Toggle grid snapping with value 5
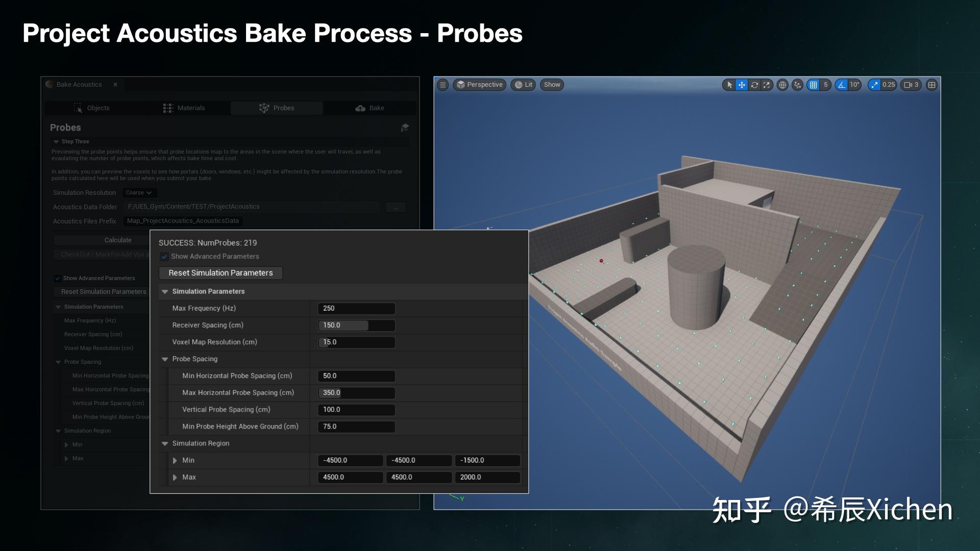Image resolution: width=980 pixels, height=551 pixels. click(x=815, y=85)
